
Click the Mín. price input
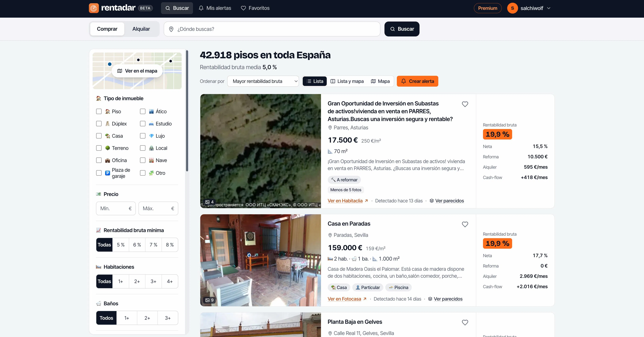click(x=116, y=209)
